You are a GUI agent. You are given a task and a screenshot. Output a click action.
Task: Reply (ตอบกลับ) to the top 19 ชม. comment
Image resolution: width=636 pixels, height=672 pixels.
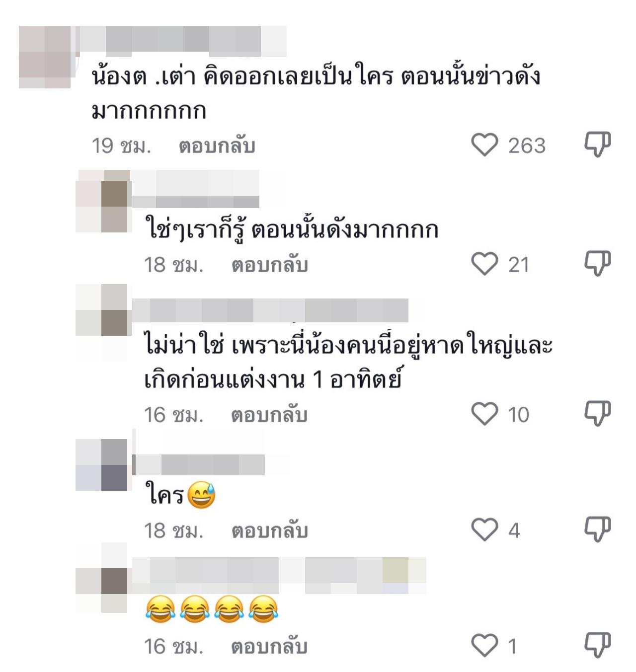[x=217, y=146]
